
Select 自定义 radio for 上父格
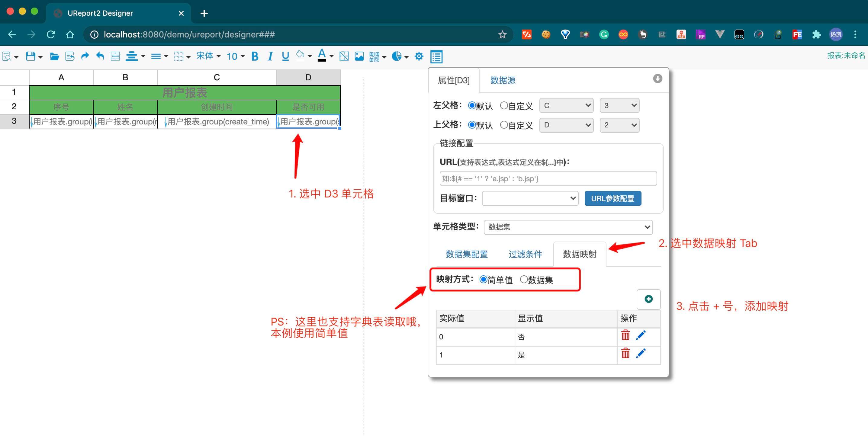click(x=504, y=125)
